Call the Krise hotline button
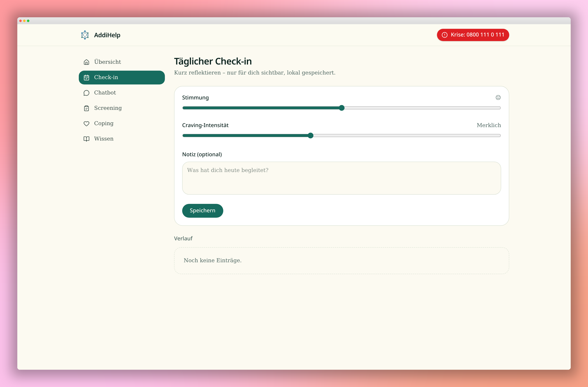The image size is (588, 387). click(473, 35)
